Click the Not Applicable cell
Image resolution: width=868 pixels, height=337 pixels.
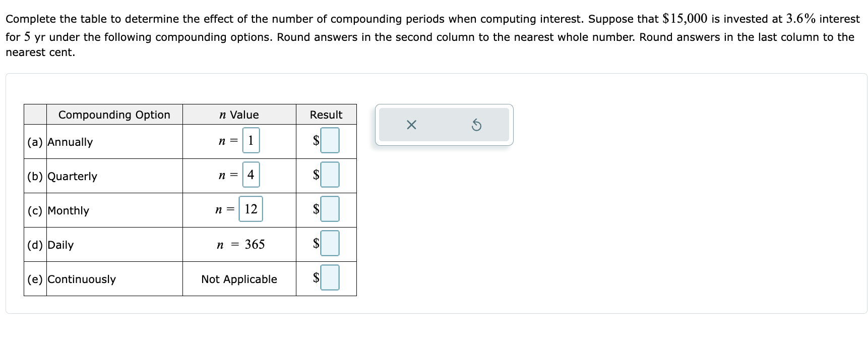239,279
